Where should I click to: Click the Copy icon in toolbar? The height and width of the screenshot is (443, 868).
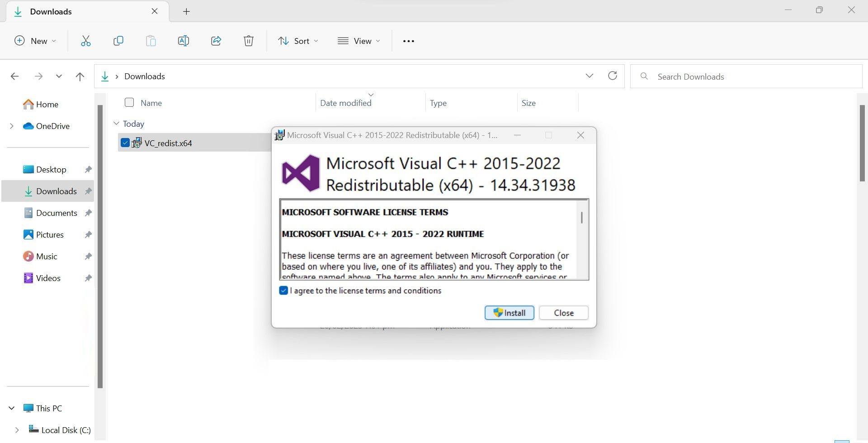click(x=118, y=41)
